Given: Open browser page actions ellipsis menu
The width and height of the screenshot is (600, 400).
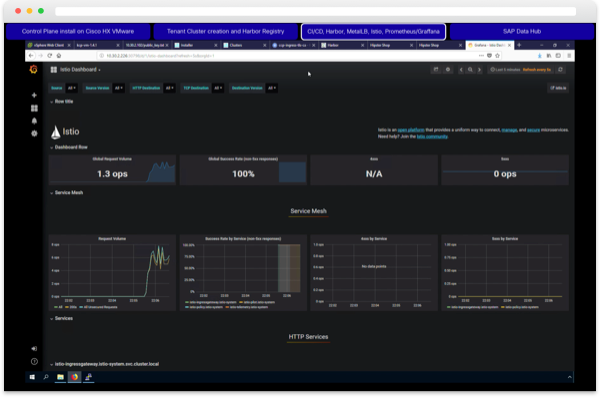Looking at the screenshot, I should (x=481, y=56).
